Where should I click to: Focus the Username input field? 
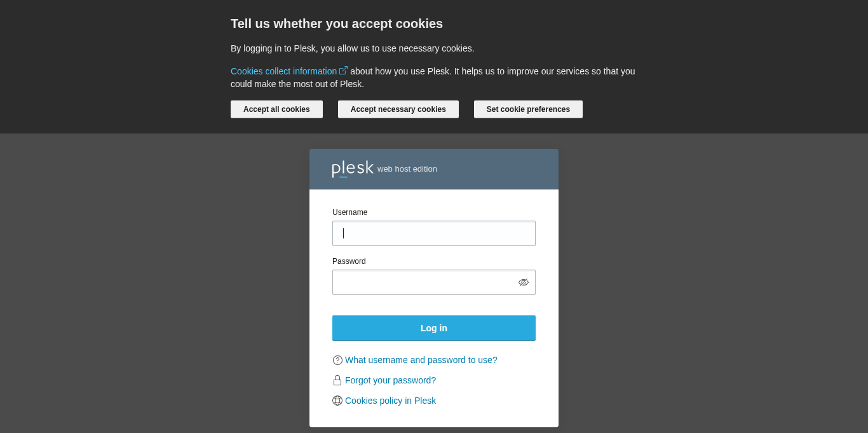coord(434,233)
